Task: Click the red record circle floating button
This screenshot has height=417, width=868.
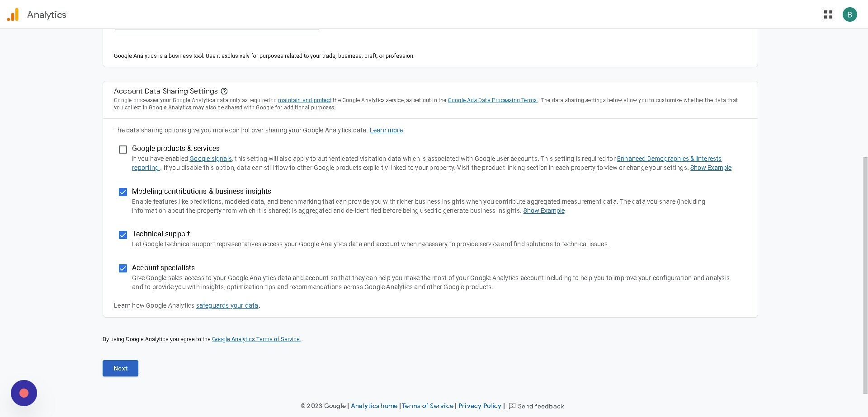Action: pyautogui.click(x=24, y=393)
